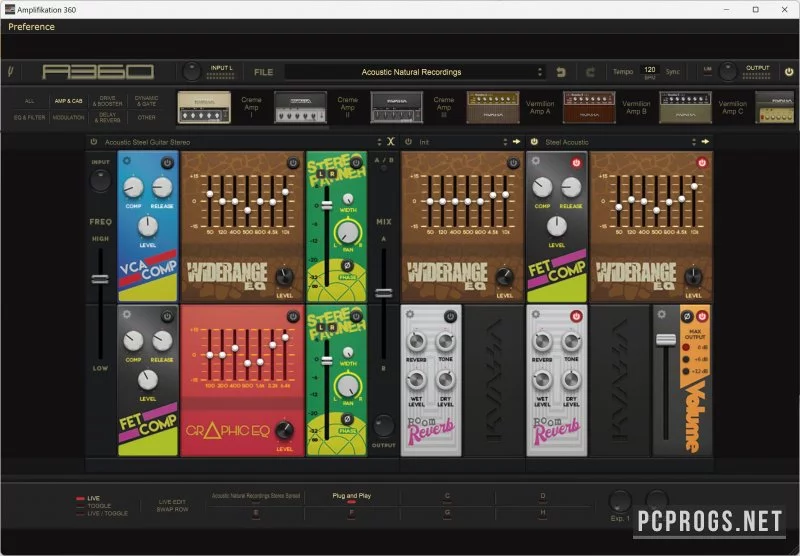Open the MODULATION category
The image size is (800, 556).
click(x=68, y=117)
